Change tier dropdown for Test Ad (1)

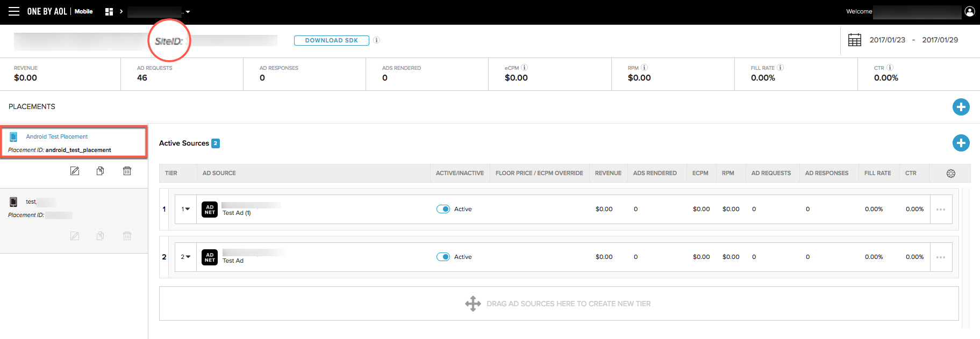pyautogui.click(x=185, y=209)
